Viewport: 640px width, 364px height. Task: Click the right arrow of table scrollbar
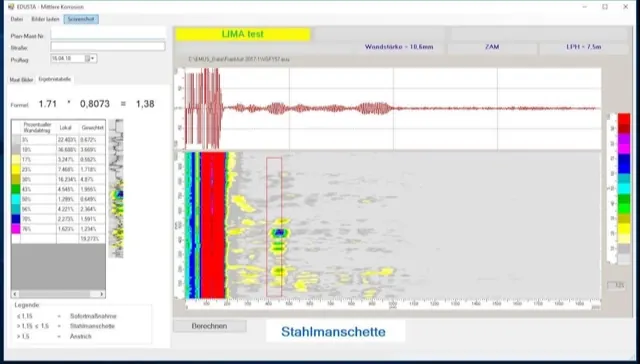102,294
